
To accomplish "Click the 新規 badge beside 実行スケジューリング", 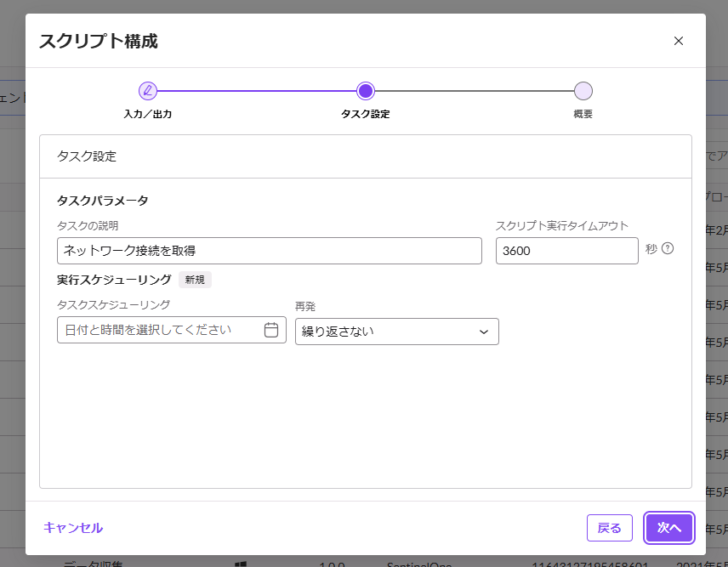I will pyautogui.click(x=195, y=280).
